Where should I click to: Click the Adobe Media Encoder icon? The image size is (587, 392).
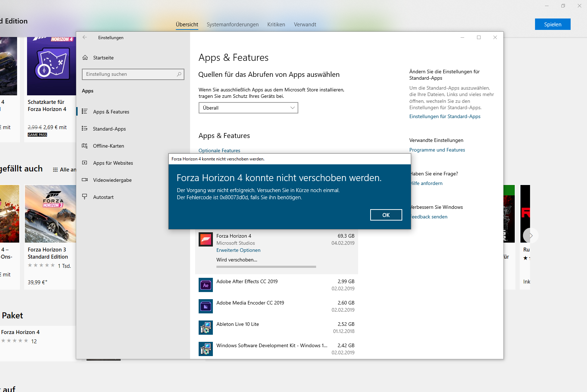click(x=206, y=306)
